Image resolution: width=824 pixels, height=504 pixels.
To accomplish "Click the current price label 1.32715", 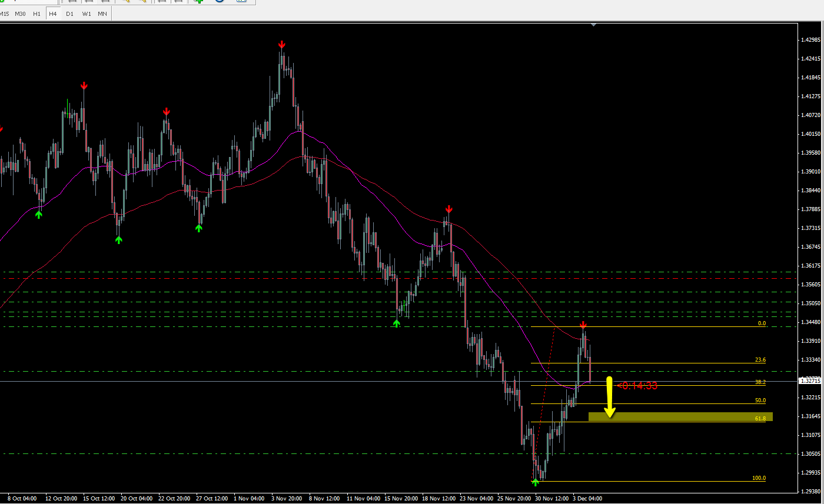I will click(810, 381).
